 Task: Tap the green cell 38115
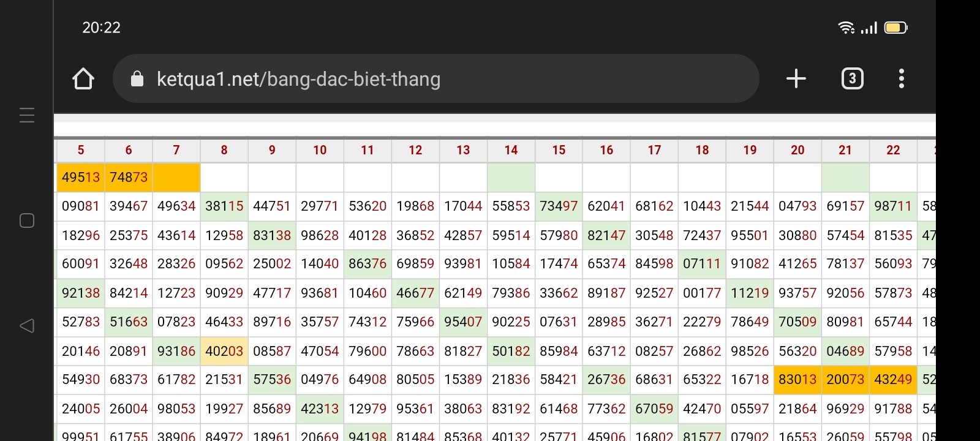pos(224,206)
